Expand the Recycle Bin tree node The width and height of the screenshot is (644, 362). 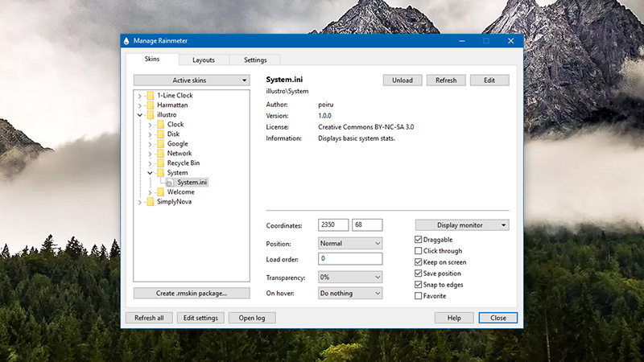pyautogui.click(x=150, y=163)
